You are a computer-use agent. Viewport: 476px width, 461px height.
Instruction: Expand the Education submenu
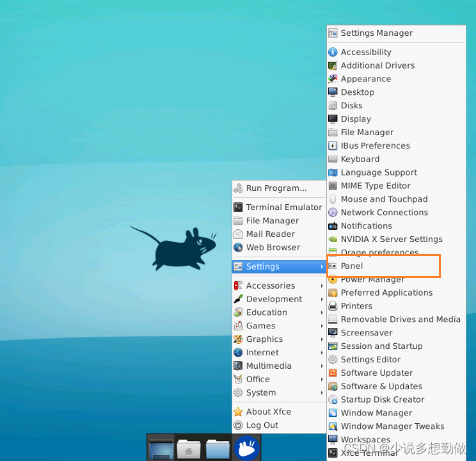[279, 312]
